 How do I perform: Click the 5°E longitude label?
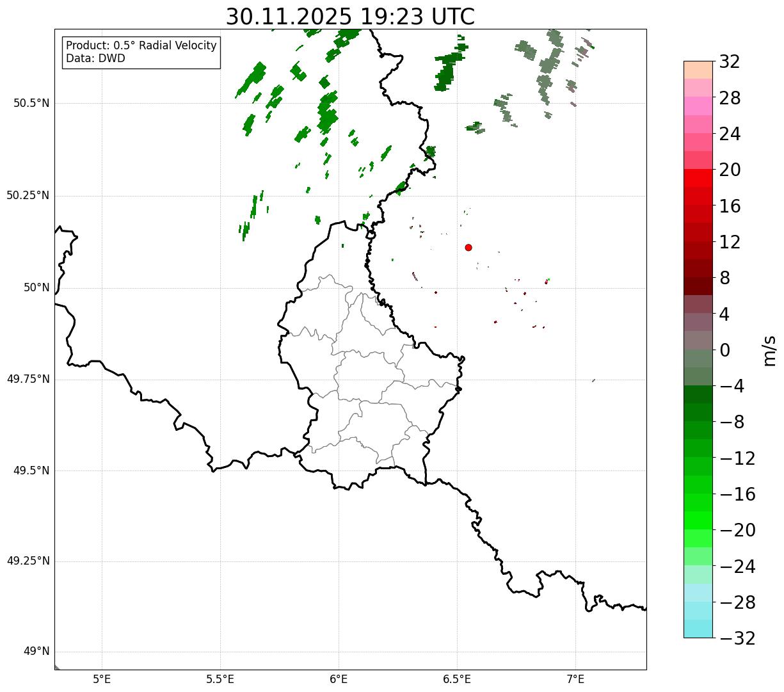coord(102,679)
